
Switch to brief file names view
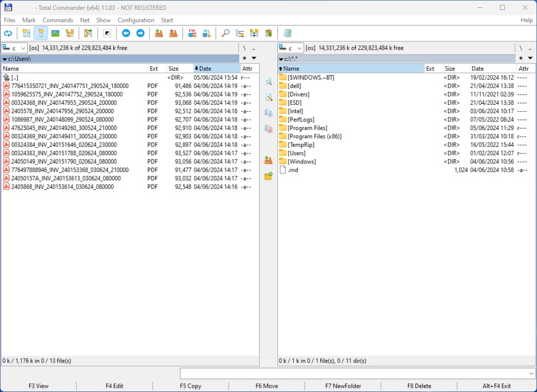pos(26,33)
